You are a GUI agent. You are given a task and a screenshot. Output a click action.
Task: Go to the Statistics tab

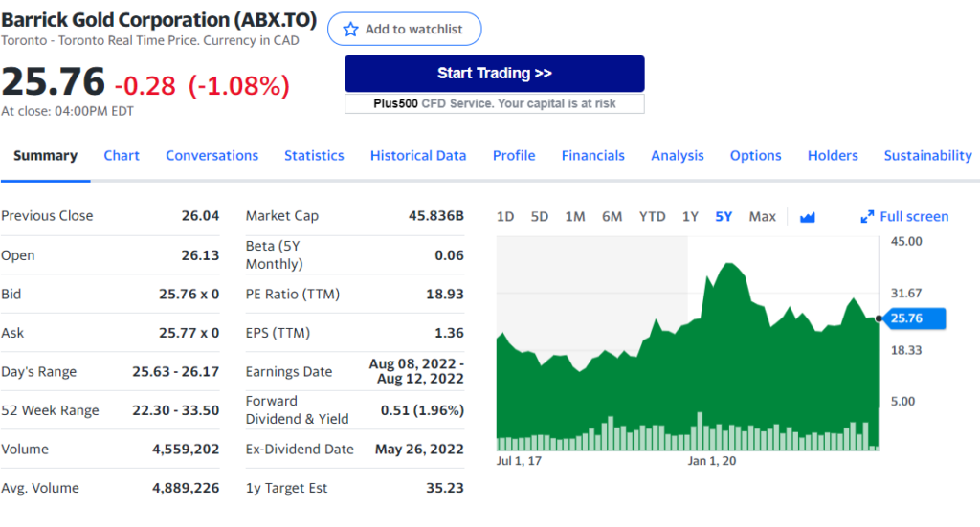click(x=314, y=156)
